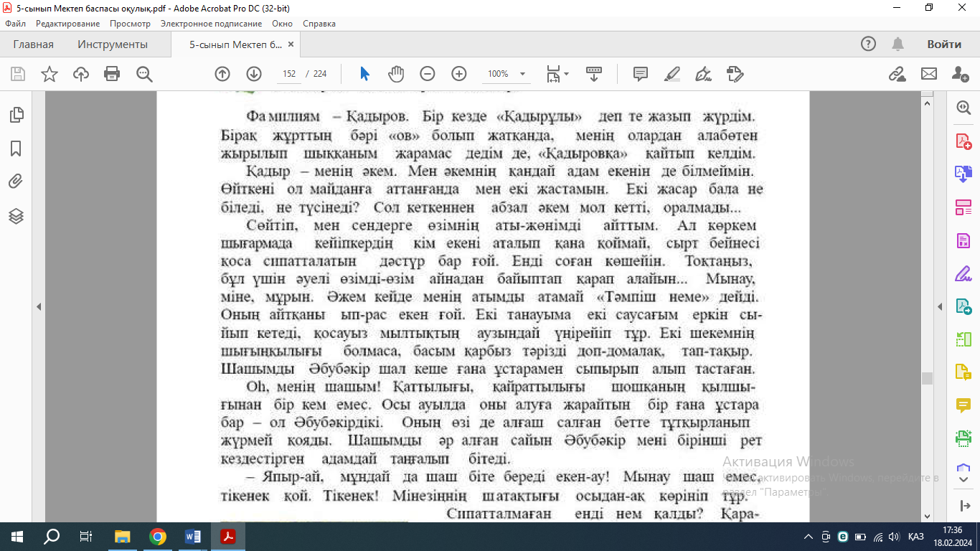
Task: Open the Редактирование menu
Action: click(x=68, y=24)
